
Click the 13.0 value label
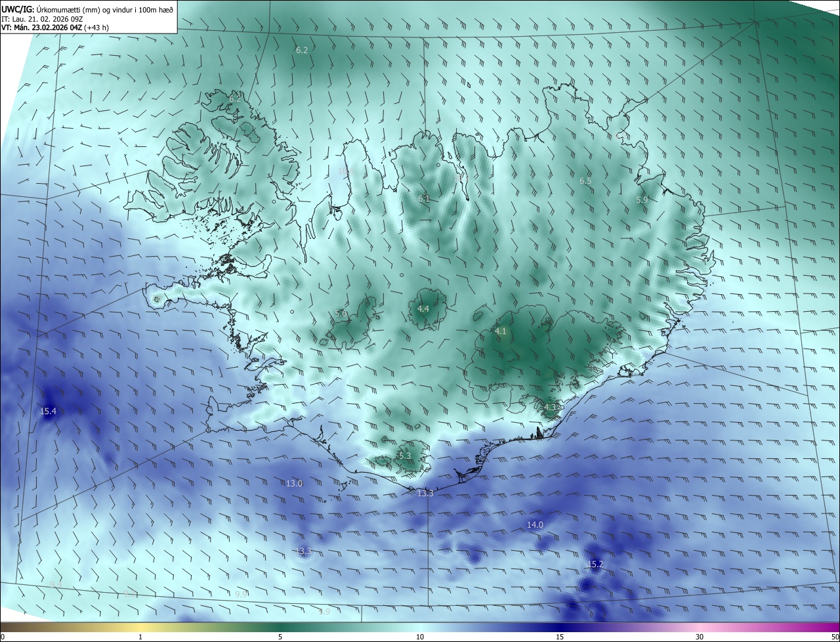295,484
